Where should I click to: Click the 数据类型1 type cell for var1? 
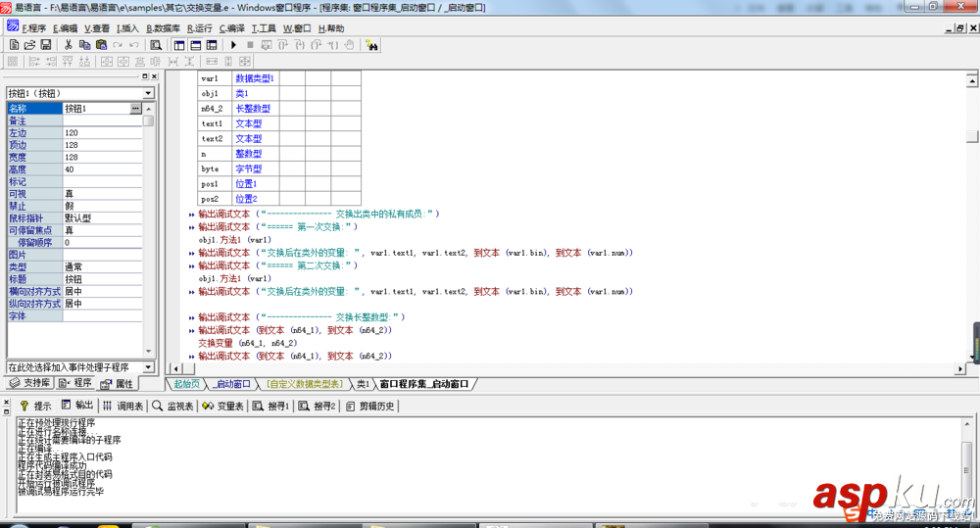pos(256,78)
